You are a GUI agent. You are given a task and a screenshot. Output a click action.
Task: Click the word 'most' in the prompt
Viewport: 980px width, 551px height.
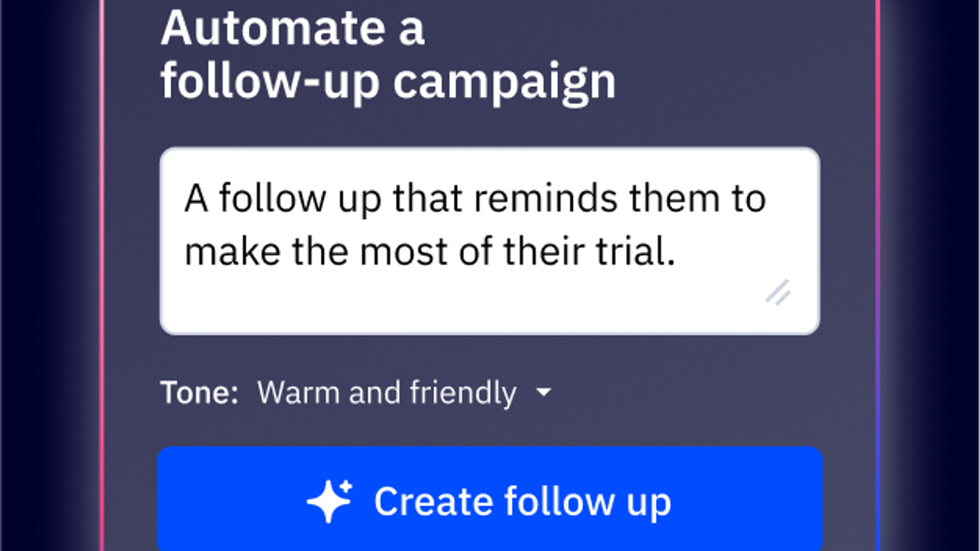point(403,252)
